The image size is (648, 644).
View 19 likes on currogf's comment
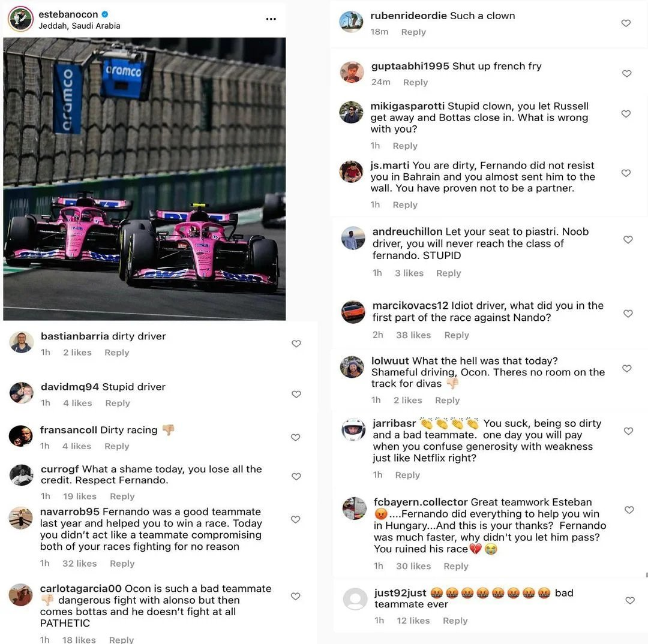[79, 496]
